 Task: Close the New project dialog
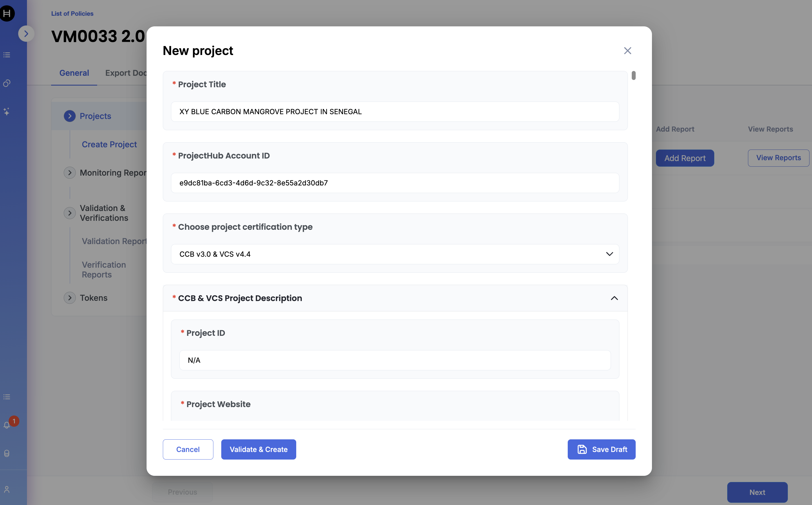point(627,51)
